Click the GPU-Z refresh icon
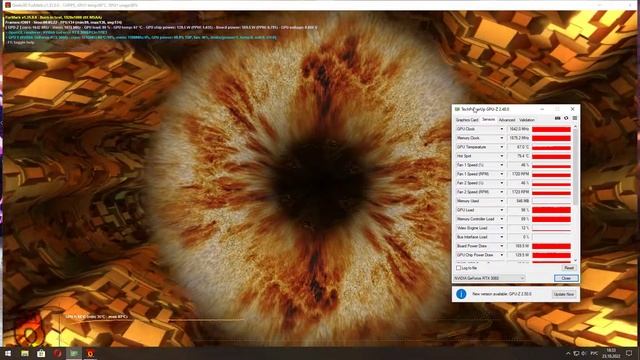 coord(566,118)
